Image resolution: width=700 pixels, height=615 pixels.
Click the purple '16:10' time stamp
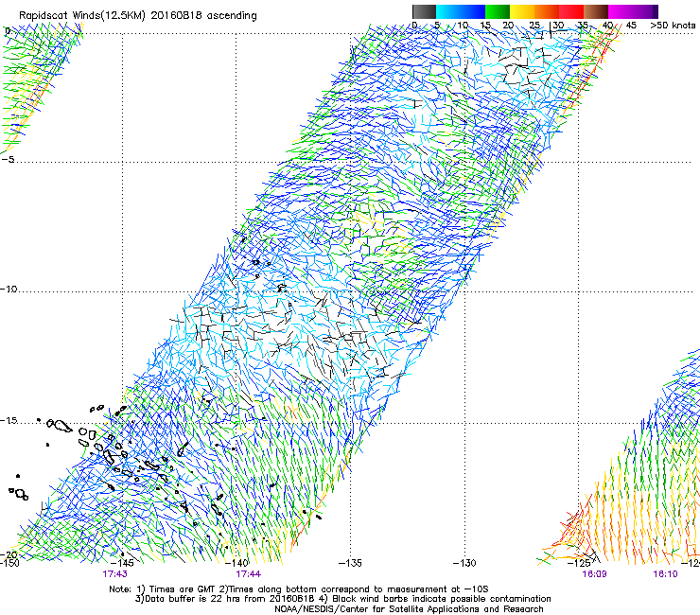(x=665, y=574)
